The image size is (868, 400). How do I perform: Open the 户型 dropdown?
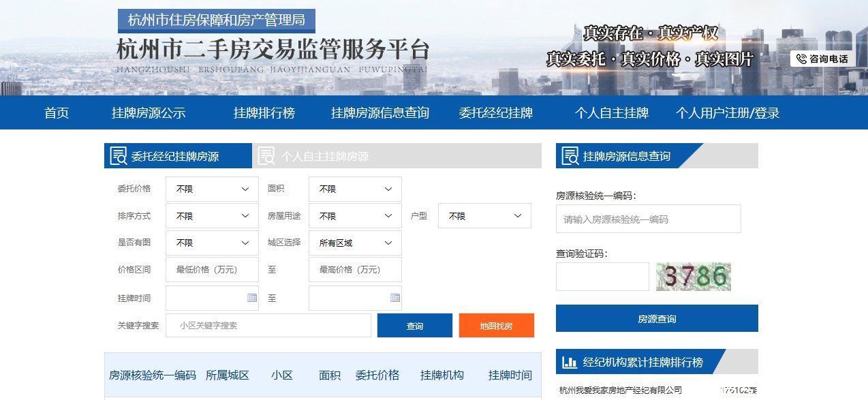(484, 216)
